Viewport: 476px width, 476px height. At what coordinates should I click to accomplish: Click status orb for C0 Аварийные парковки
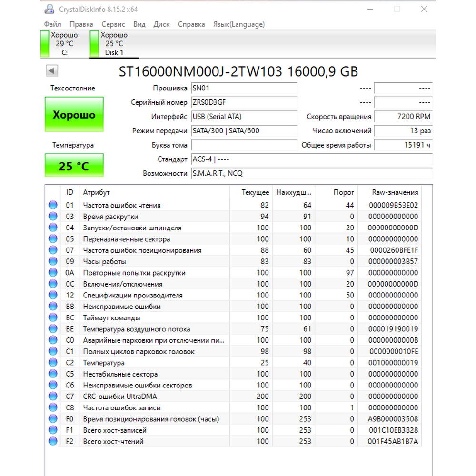coord(53,340)
